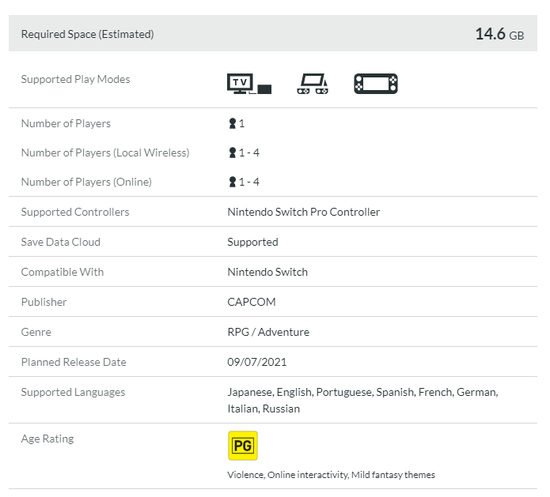Click the Age Rating label
The height and width of the screenshot is (497, 550).
(47, 439)
